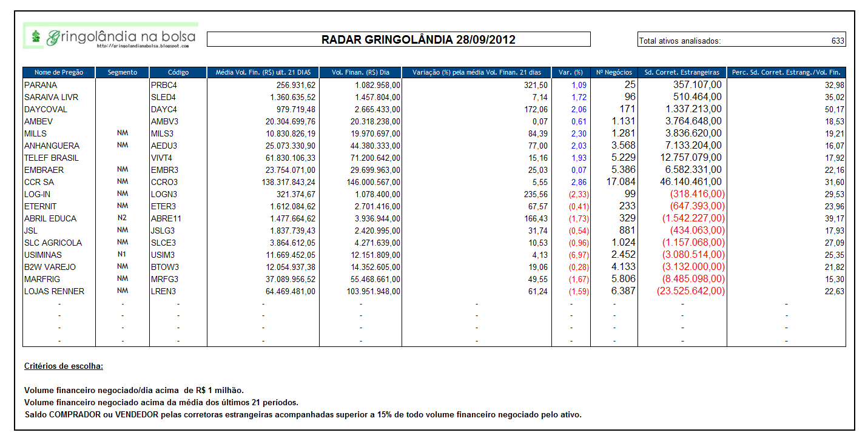The width and height of the screenshot is (868, 441).
Task: Select the ANHANGUERA row name
Action: (52, 146)
